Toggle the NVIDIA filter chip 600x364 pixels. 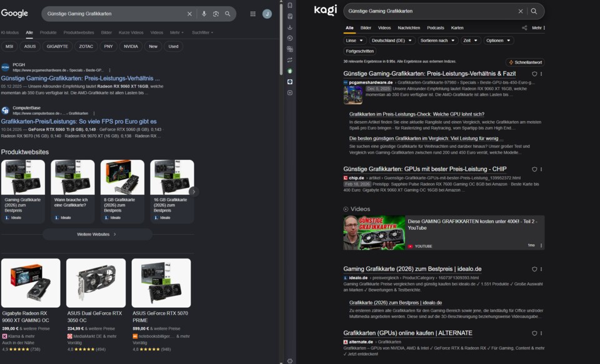click(131, 46)
